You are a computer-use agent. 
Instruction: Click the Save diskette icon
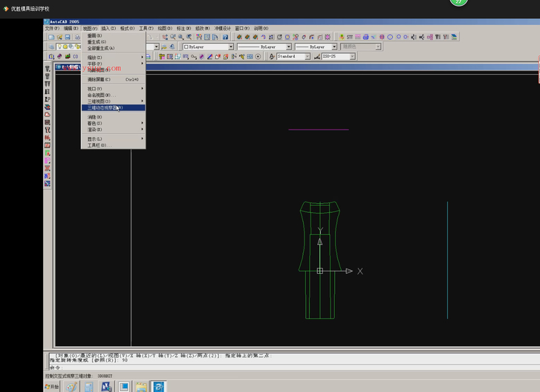point(68,37)
